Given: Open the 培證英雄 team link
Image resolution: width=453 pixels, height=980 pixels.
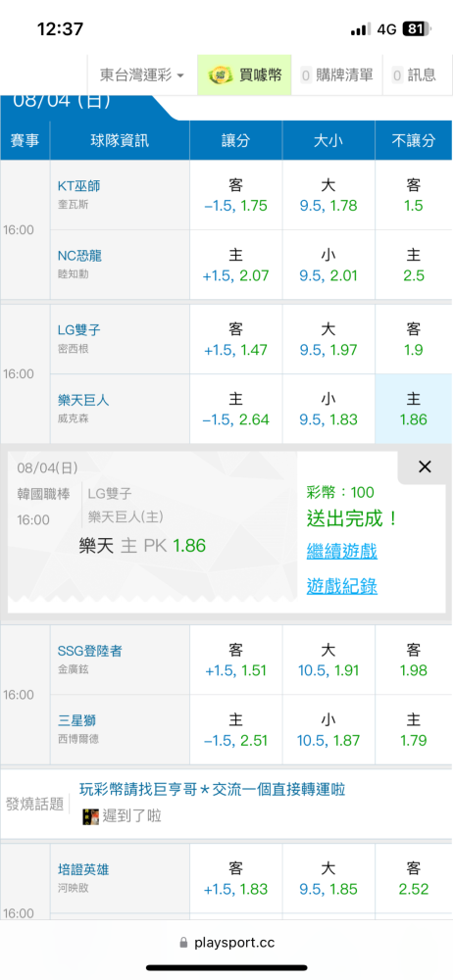Looking at the screenshot, I should (x=83, y=869).
